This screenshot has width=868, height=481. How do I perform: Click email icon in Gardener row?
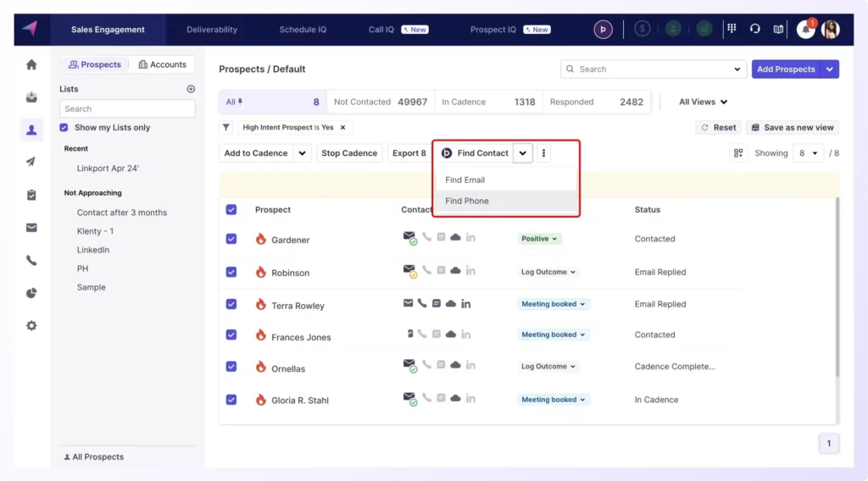pos(409,238)
